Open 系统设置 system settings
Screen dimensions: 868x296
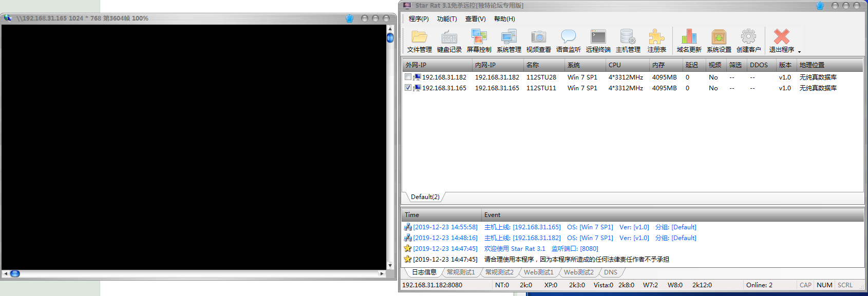[x=719, y=41]
